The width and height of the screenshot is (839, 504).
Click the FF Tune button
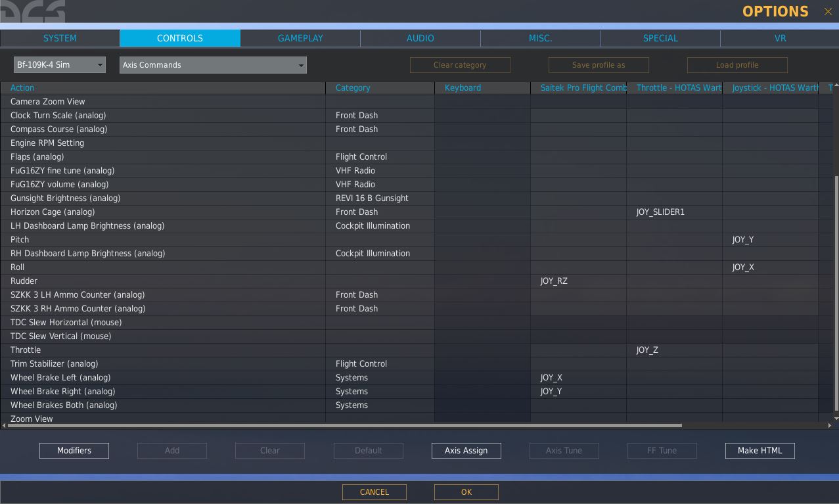[662, 450]
